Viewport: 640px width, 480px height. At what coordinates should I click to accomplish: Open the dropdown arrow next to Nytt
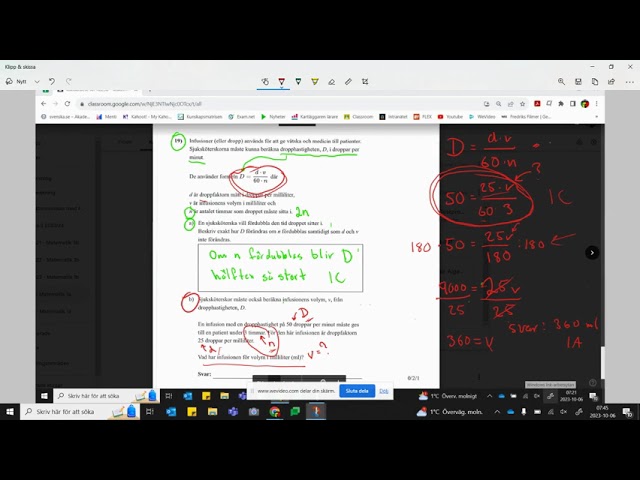(37, 82)
